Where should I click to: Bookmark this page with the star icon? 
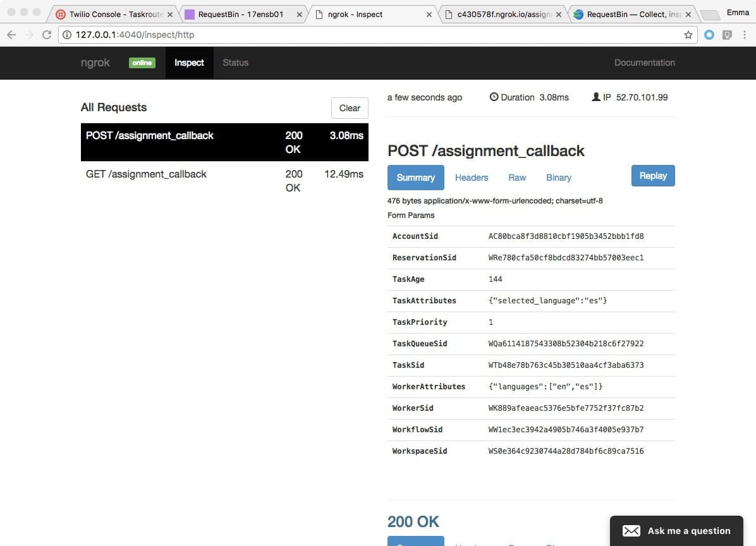(687, 35)
